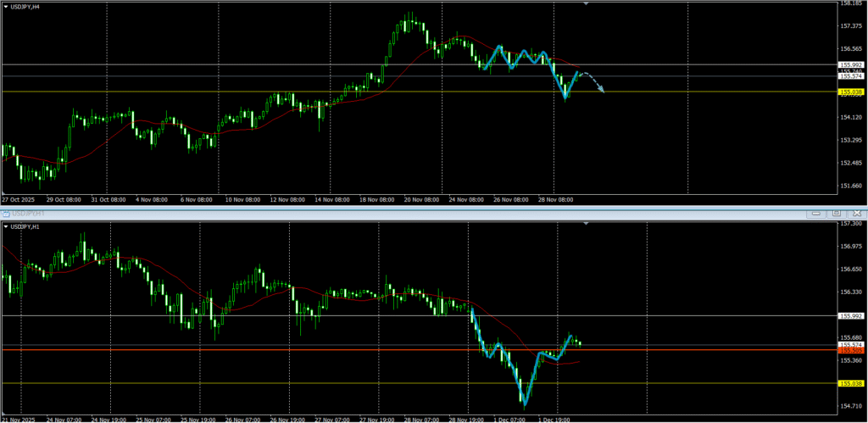Click the yellow 155.038 price label on H1 chart
The image size is (868, 423).
[851, 384]
